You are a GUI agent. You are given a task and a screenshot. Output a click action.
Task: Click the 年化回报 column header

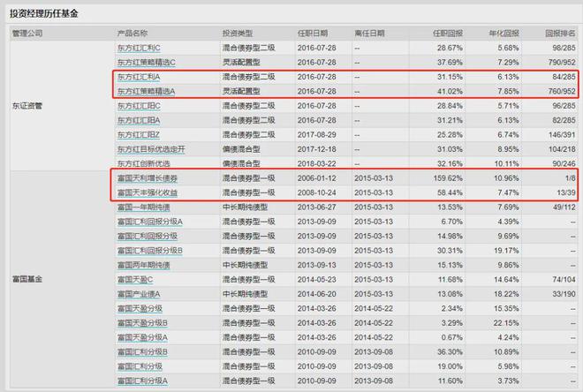504,34
